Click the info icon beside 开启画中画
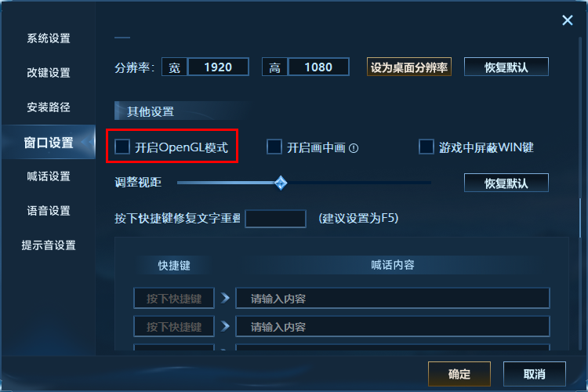This screenshot has height=392, width=588. (x=354, y=148)
